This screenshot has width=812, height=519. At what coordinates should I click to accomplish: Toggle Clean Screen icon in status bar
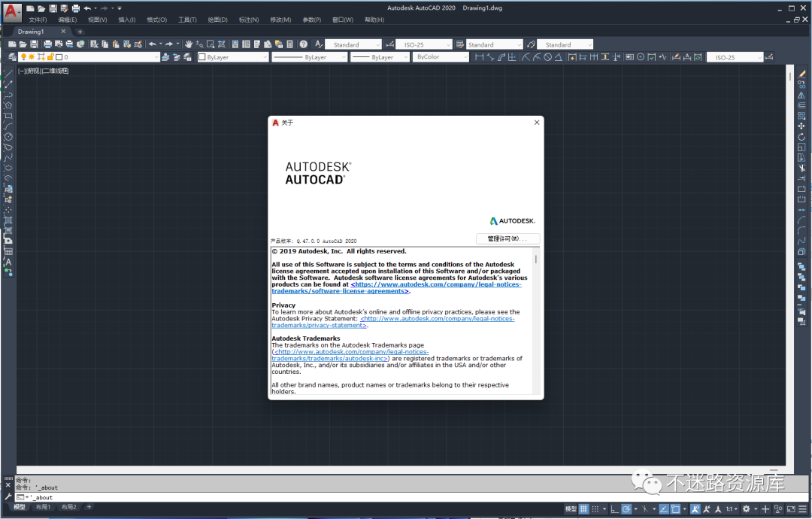coord(791,508)
